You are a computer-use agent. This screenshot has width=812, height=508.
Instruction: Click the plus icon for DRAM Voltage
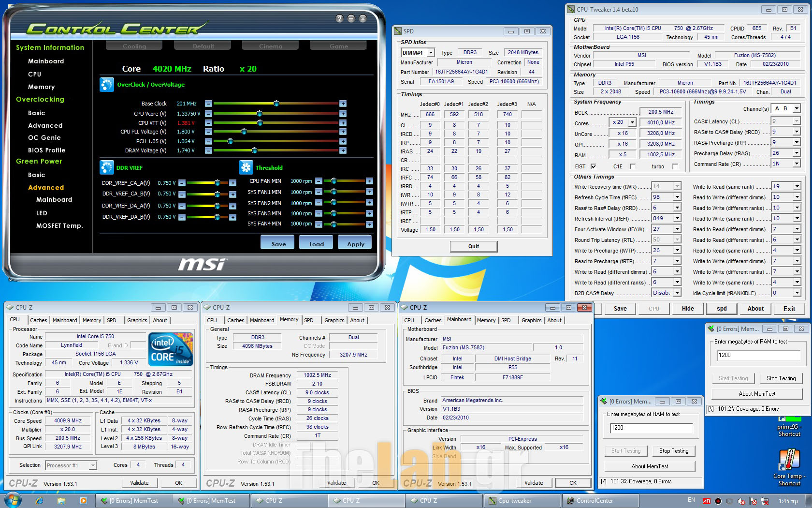[x=343, y=150]
